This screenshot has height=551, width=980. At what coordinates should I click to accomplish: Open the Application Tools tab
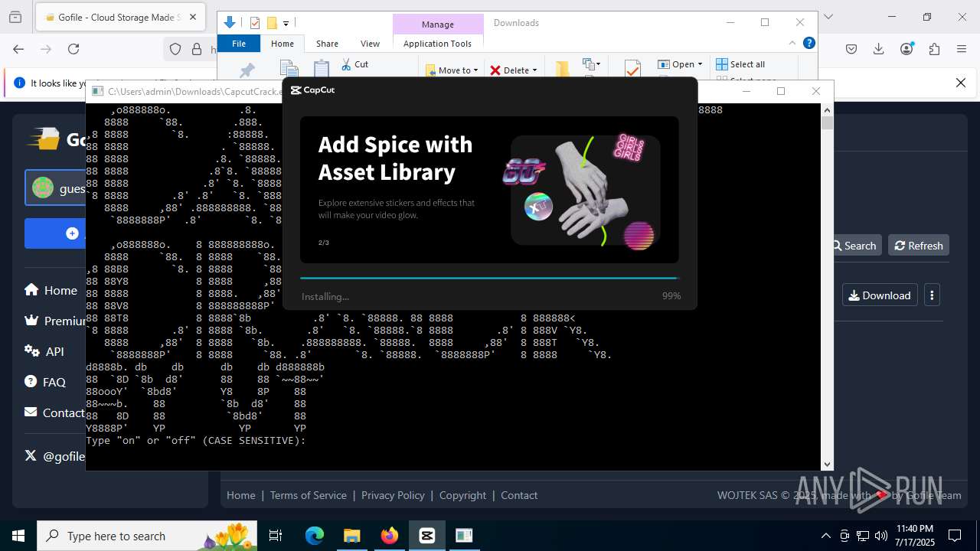[x=438, y=44]
